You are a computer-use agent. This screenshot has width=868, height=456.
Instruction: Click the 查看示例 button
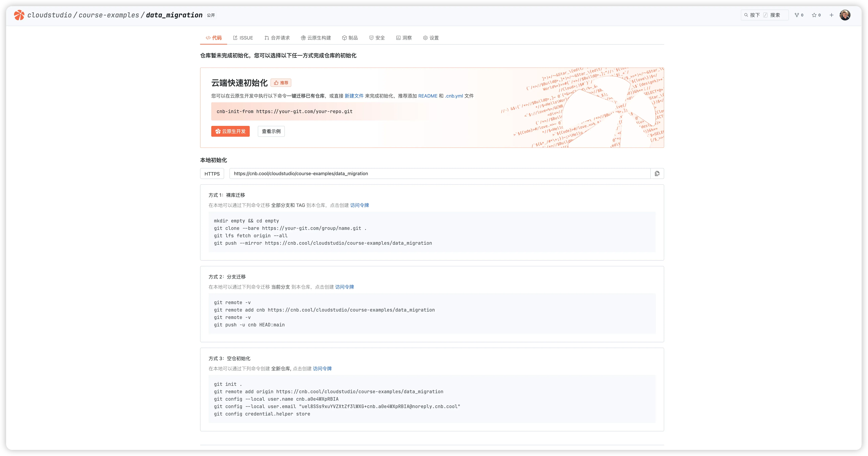point(271,131)
